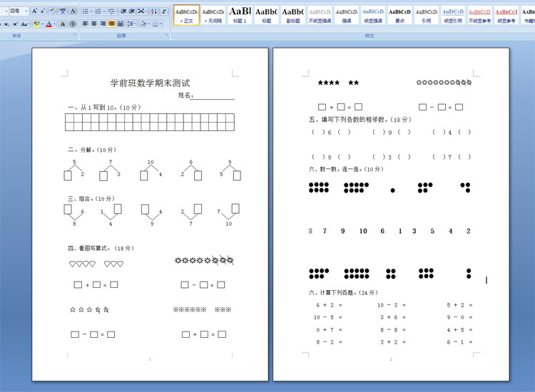Decrease paragraph indent
Screen dimensions: 535x392
point(123,11)
